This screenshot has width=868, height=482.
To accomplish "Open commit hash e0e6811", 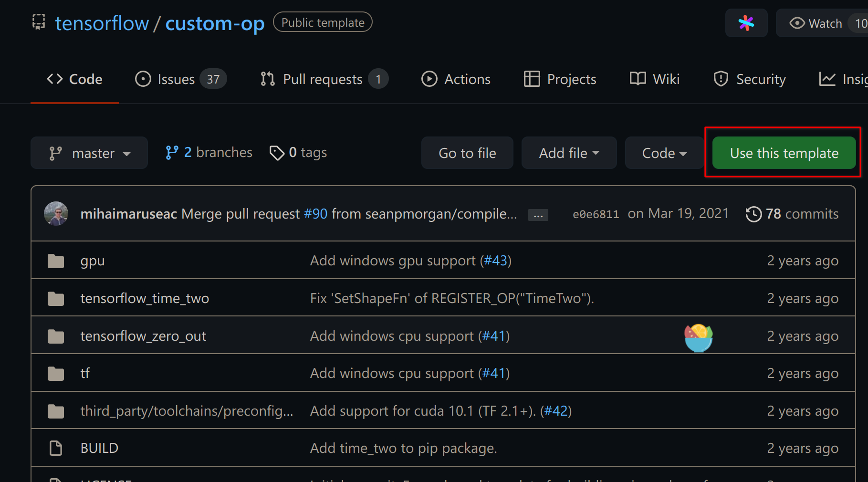I will coord(596,214).
